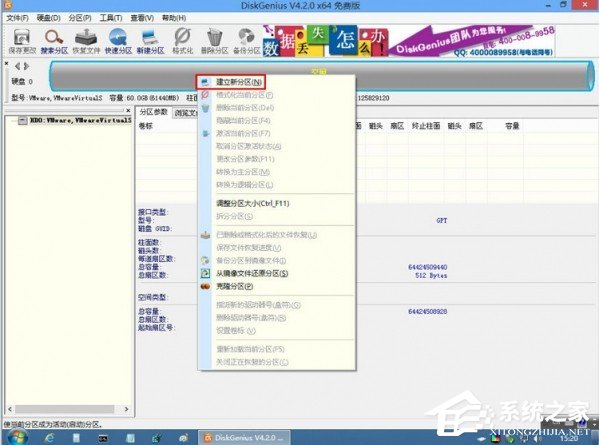Viewport: 599px width, 445px height.
Task: Click greyed 更改分区参数(F11) context menu entry
Action: [245, 159]
